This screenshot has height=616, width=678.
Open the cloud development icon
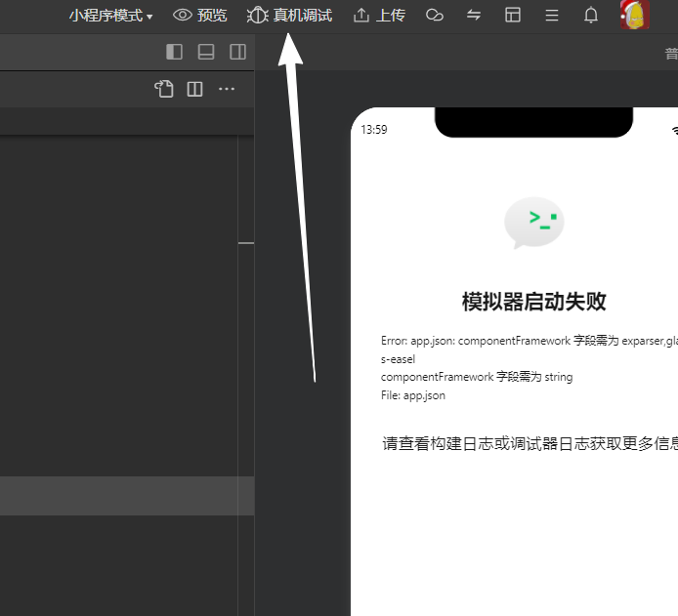click(x=435, y=16)
